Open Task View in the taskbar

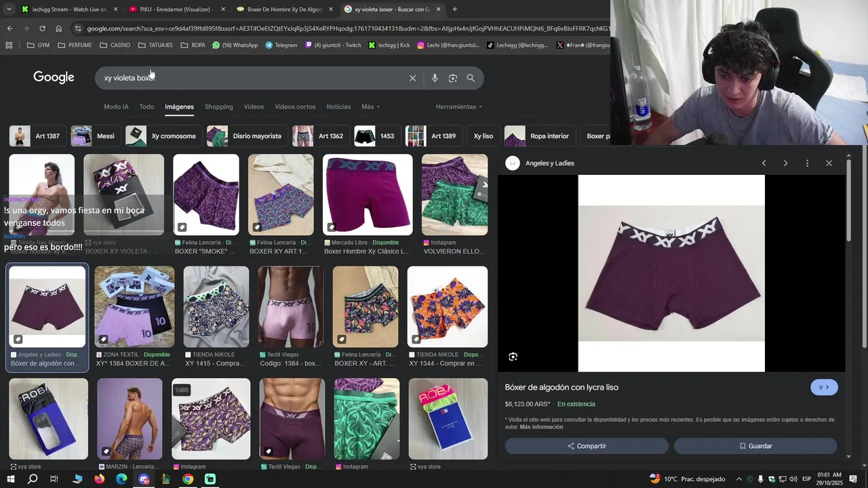pos(54,479)
